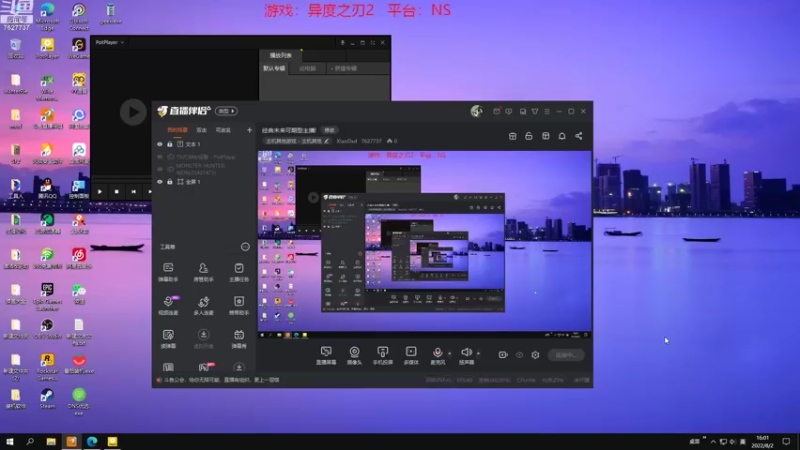Open the Windows Start menu
The image size is (800, 450).
coord(10,441)
